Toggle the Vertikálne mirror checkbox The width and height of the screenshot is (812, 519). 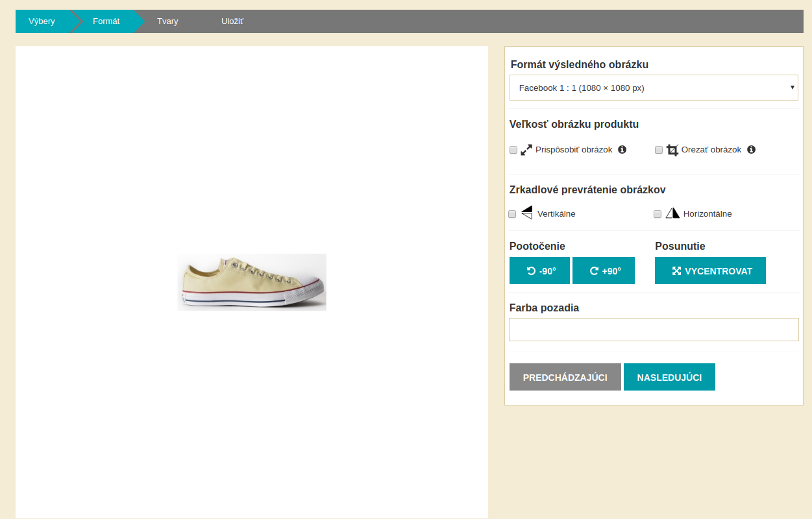click(x=512, y=214)
